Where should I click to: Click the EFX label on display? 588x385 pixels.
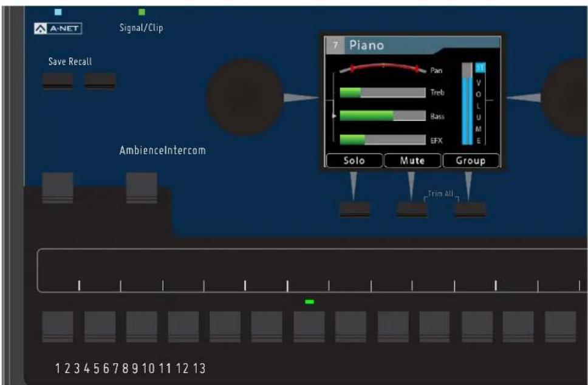437,140
